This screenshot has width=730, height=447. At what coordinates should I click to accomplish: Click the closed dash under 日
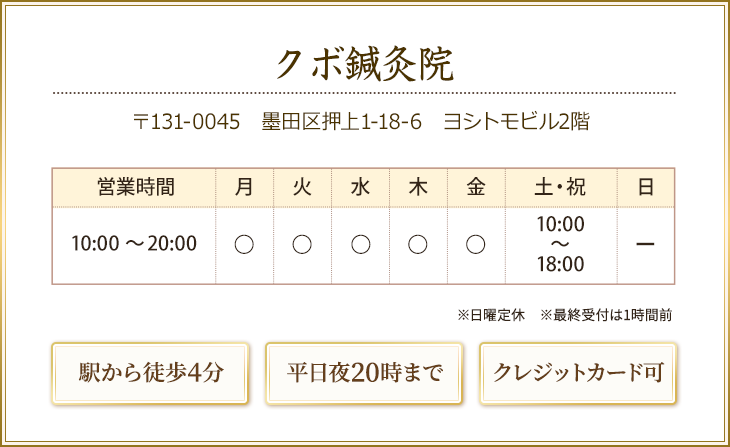pyautogui.click(x=645, y=244)
